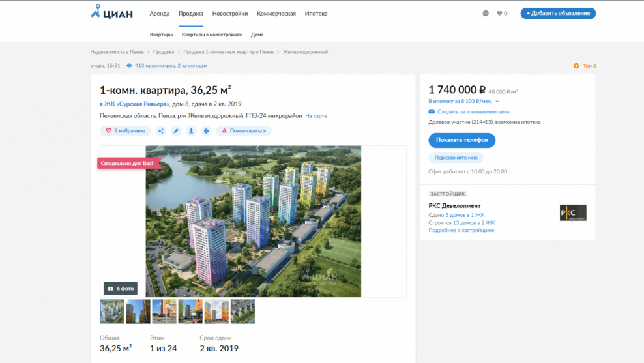Open breadcrumb Продажа
Image resolution: width=644 pixels, height=363 pixels.
coord(164,52)
